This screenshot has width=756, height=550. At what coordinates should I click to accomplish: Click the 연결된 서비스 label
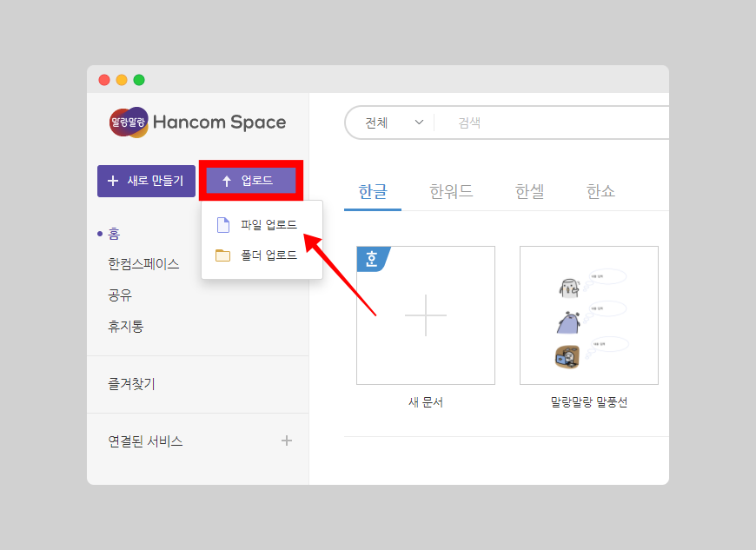pyautogui.click(x=146, y=441)
